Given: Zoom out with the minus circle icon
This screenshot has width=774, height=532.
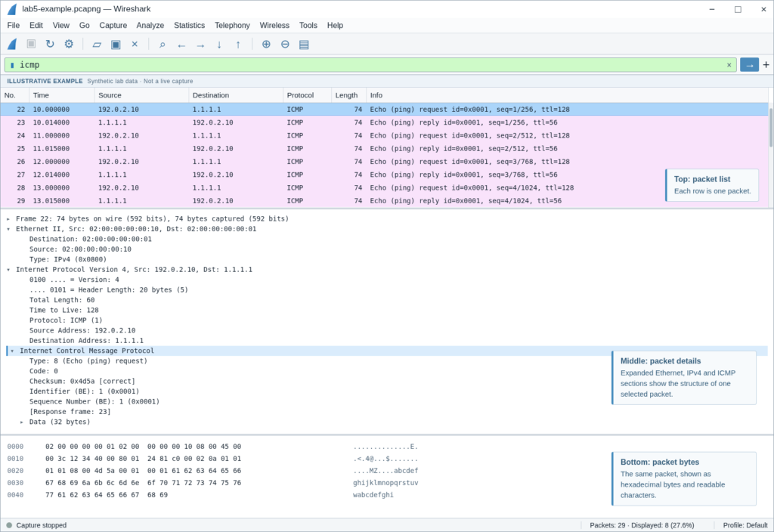Looking at the screenshot, I should (x=285, y=44).
